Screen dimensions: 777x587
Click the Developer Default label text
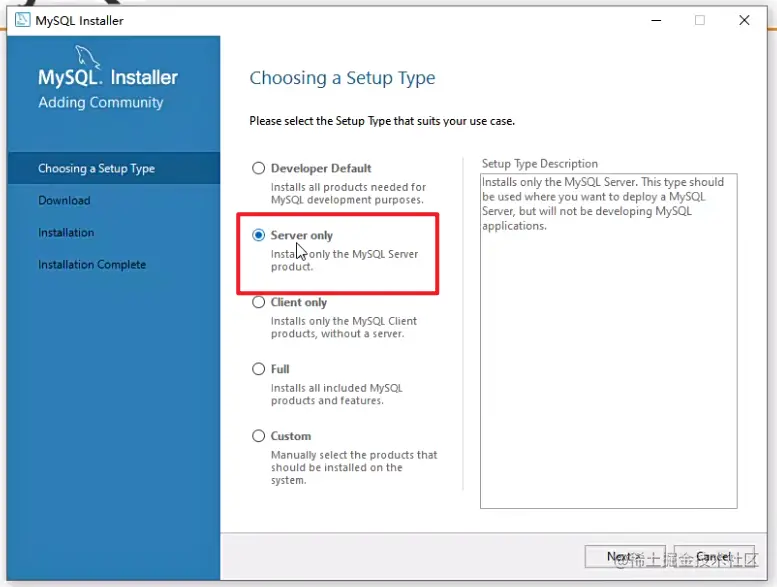321,168
